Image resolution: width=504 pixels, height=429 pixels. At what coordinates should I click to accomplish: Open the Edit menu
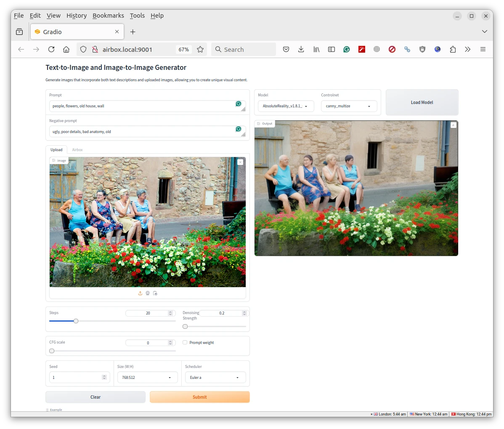(35, 16)
